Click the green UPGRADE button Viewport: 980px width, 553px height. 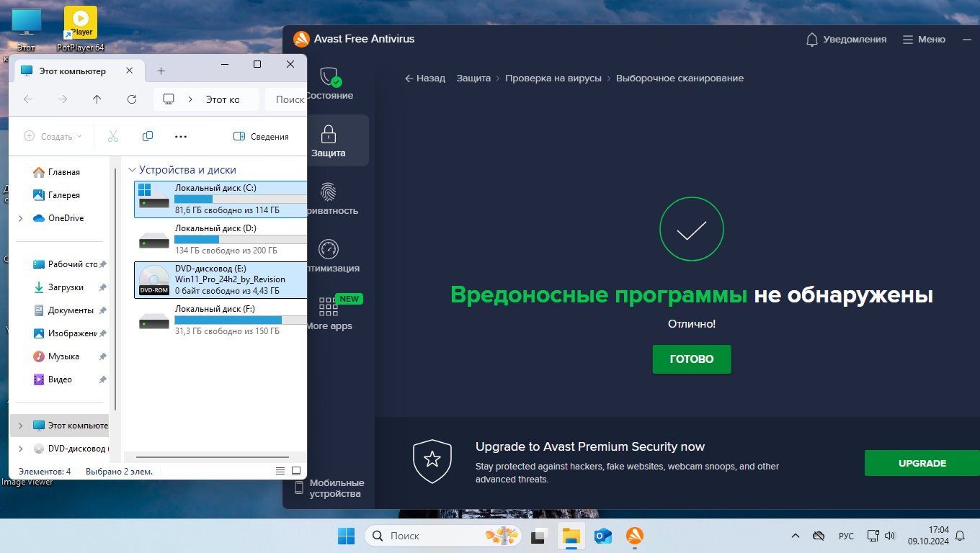922,463
